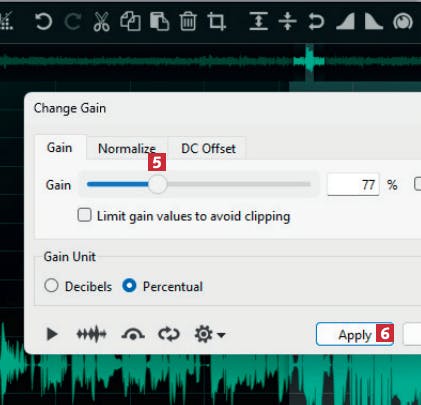Select the Percentual gain unit
This screenshot has height=405, width=421.
(129, 286)
